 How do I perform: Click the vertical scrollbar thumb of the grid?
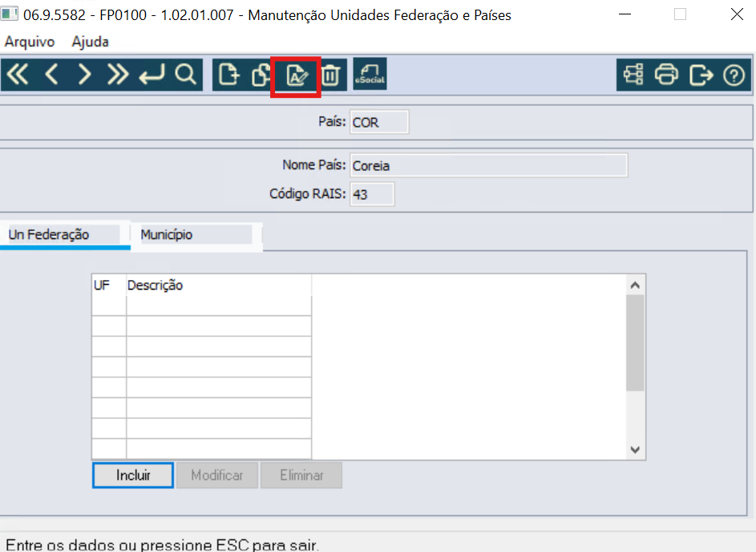point(635,343)
